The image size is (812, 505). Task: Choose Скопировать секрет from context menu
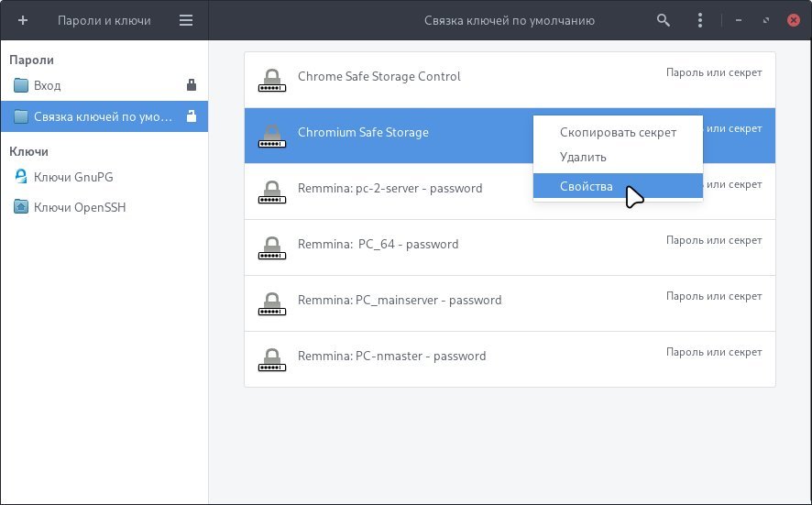tap(618, 132)
